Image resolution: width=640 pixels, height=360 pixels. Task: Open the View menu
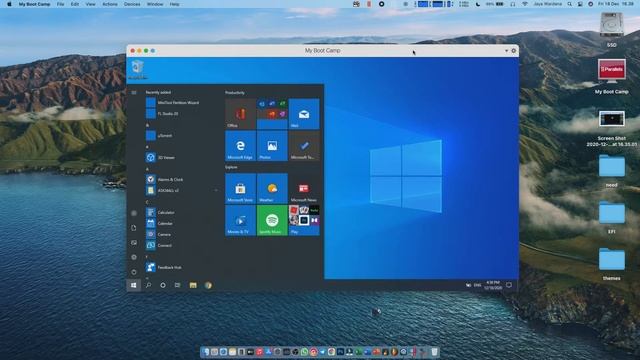(90, 4)
